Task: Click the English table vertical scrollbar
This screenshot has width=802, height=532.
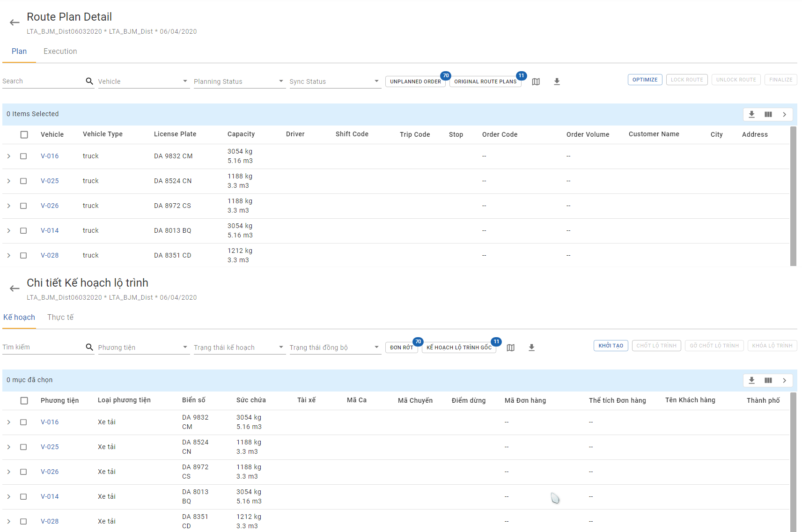Action: (793, 196)
